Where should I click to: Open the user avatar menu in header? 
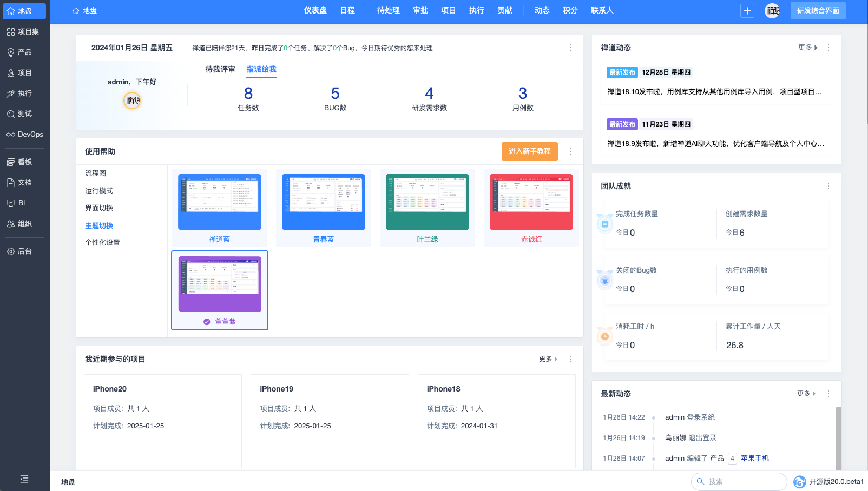pyautogui.click(x=772, y=11)
